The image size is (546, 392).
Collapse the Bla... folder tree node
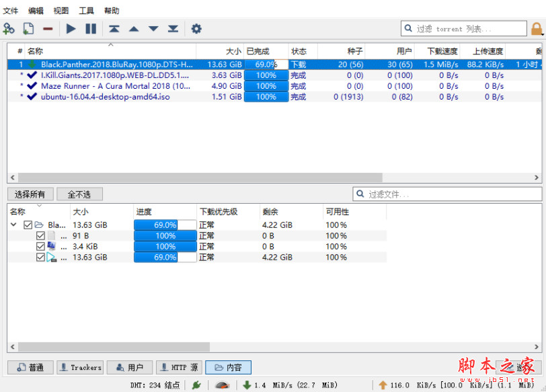pos(13,225)
